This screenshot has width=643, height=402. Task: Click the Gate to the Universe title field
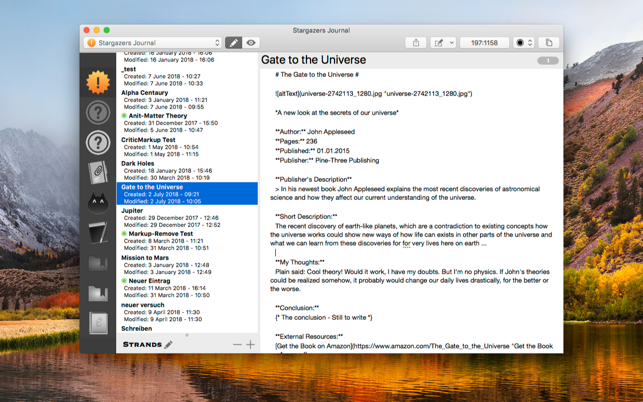pyautogui.click(x=314, y=60)
